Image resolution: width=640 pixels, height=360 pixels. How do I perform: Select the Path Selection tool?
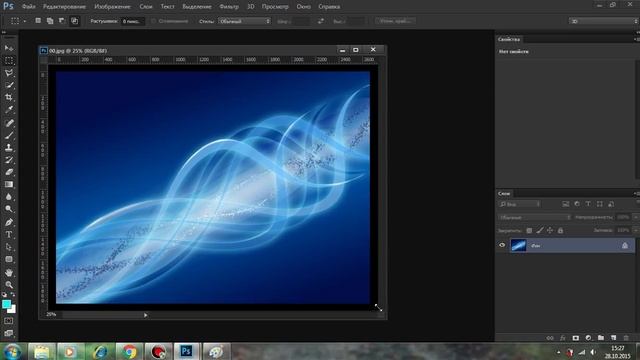pyautogui.click(x=9, y=247)
